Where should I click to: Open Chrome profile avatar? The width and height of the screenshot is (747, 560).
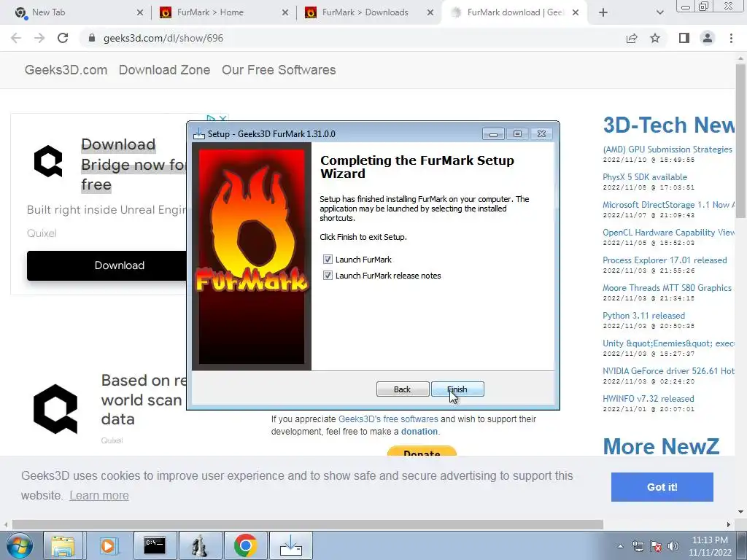click(x=708, y=38)
